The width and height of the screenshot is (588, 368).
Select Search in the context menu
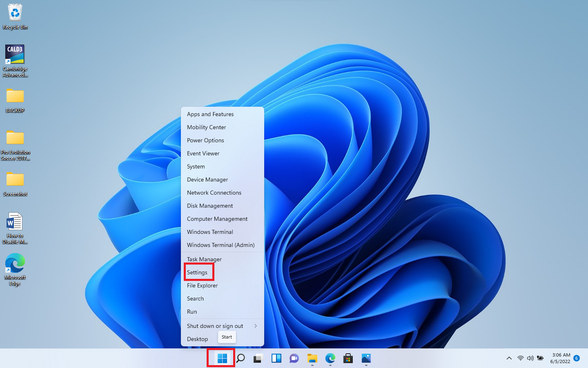(223, 298)
